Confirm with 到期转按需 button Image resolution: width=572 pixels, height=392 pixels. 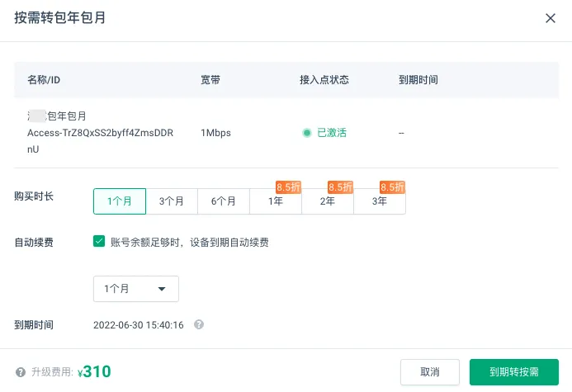click(x=514, y=372)
